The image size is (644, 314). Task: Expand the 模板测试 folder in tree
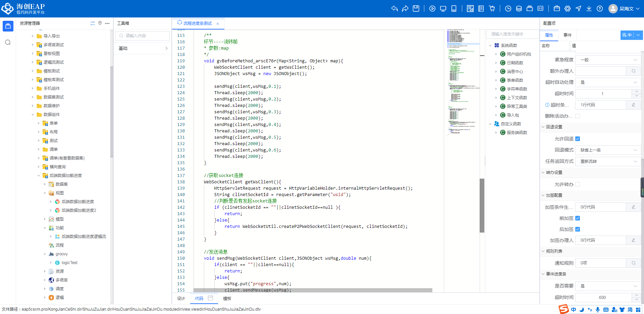33,71
